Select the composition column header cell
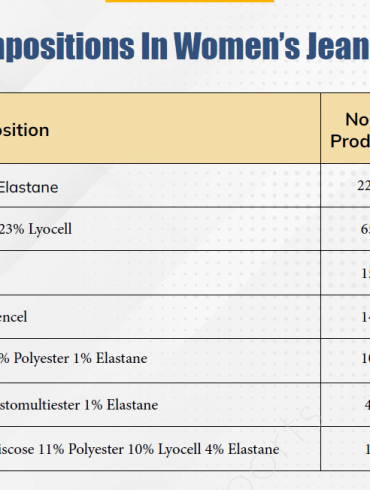 pyautogui.click(x=160, y=128)
